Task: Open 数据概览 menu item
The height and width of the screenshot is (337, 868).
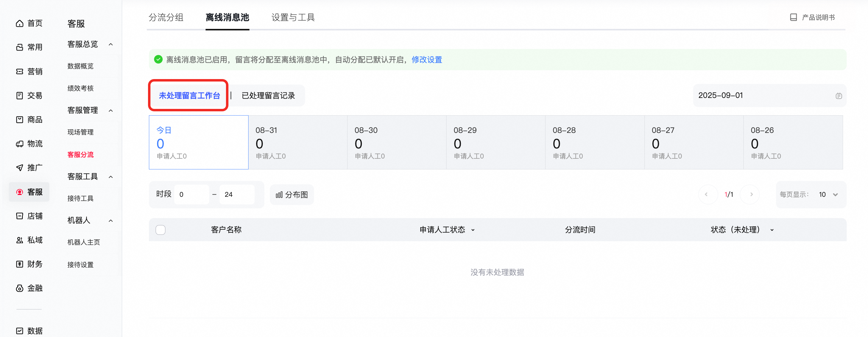Action: click(80, 66)
